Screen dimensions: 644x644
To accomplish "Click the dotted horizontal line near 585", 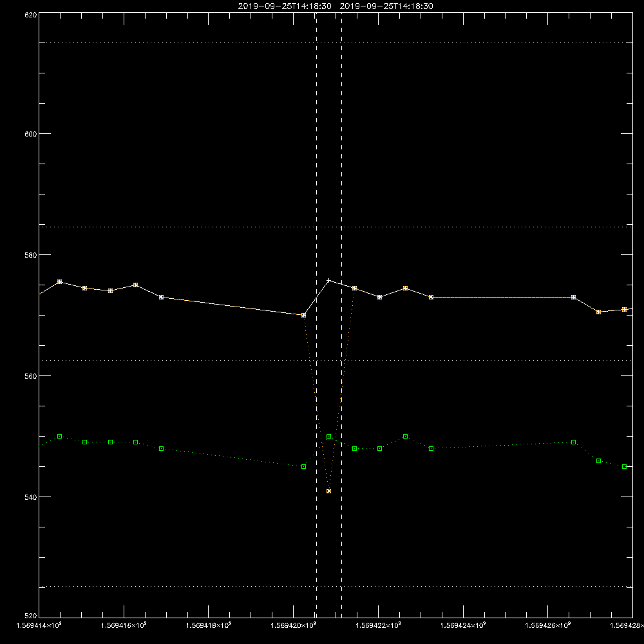I will [x=336, y=227].
